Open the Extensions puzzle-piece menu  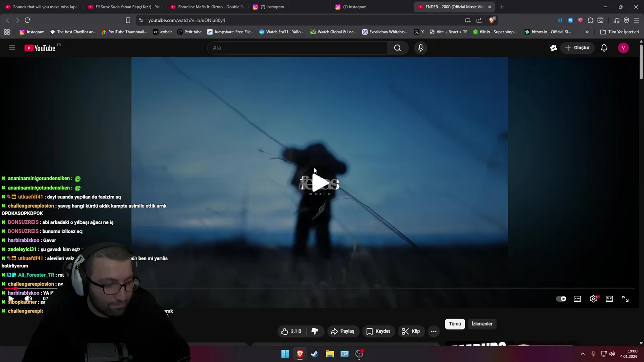[x=590, y=20]
